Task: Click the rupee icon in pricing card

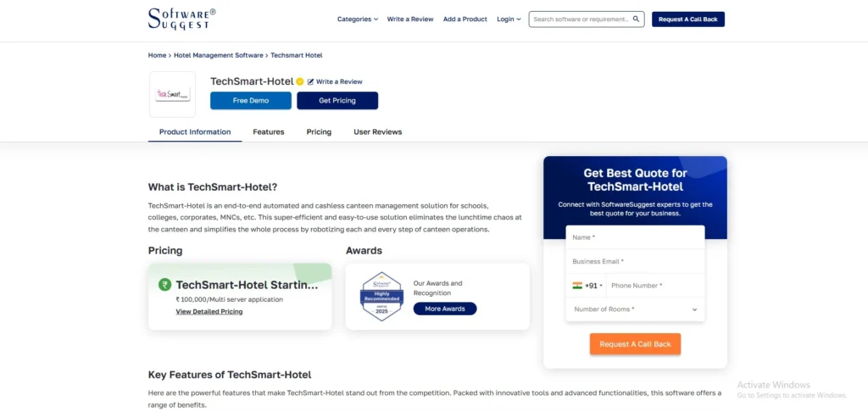Action: [x=164, y=285]
